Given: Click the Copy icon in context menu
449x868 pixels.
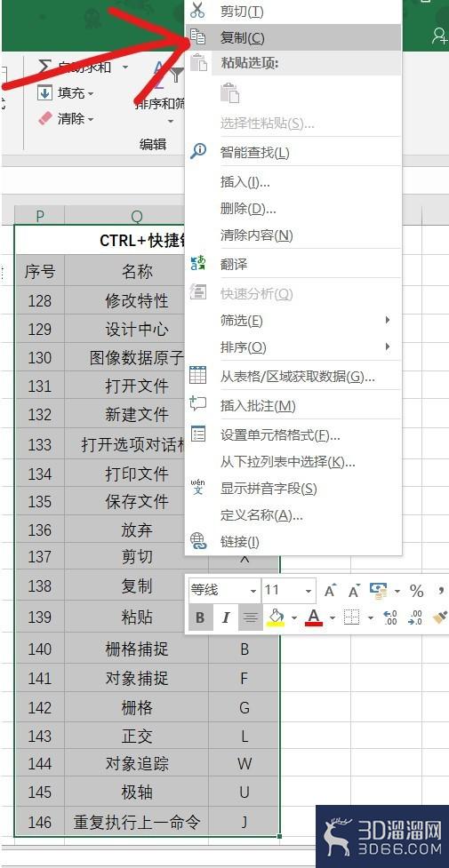Looking at the screenshot, I should (197, 36).
